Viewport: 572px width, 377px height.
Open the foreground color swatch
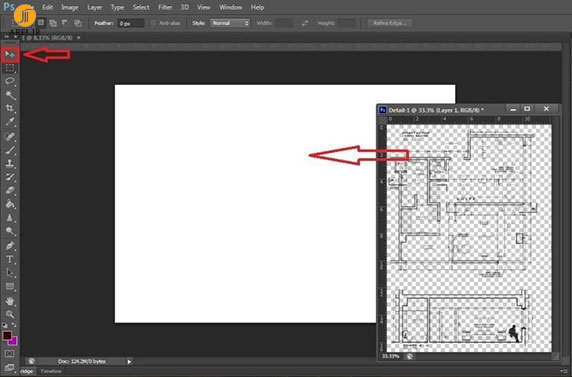tap(7, 336)
